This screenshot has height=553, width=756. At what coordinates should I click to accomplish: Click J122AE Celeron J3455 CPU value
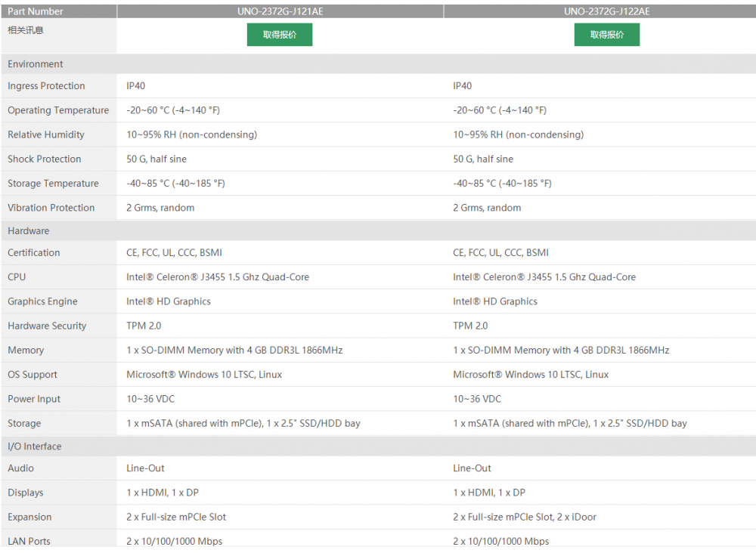tap(544, 277)
